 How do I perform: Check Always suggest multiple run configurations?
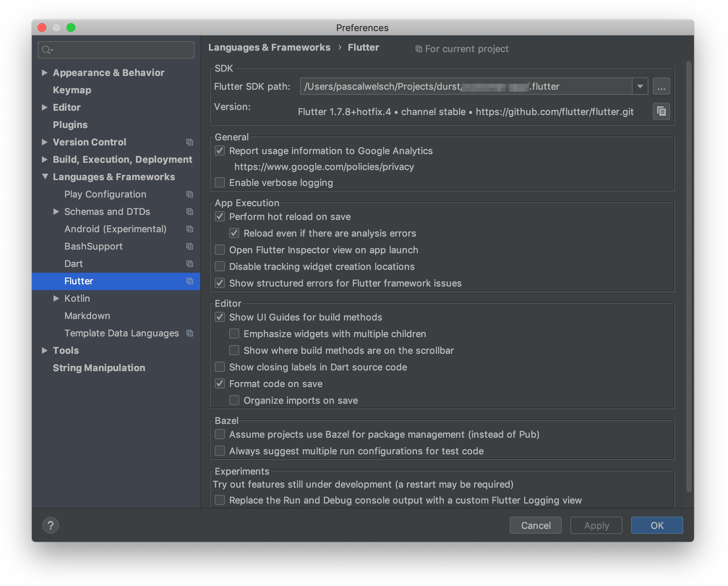pos(220,451)
